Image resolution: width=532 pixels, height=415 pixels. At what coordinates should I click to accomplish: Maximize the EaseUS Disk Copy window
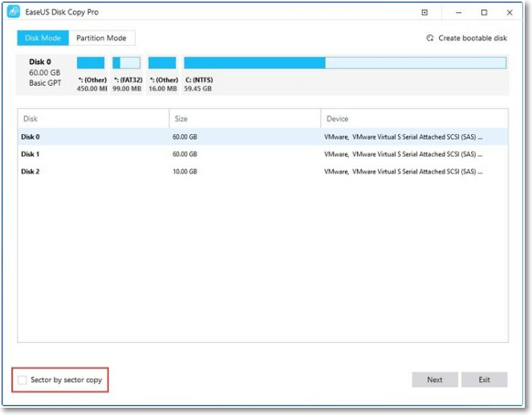484,13
